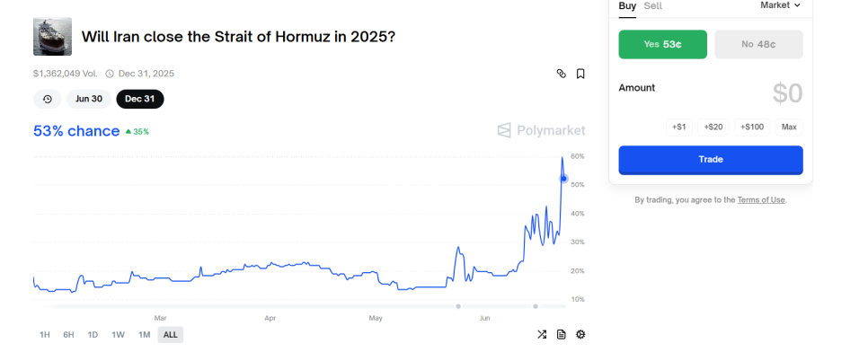Click the shuffle arrows icon below the chart
Screen dimensions: 868x352
click(x=542, y=334)
